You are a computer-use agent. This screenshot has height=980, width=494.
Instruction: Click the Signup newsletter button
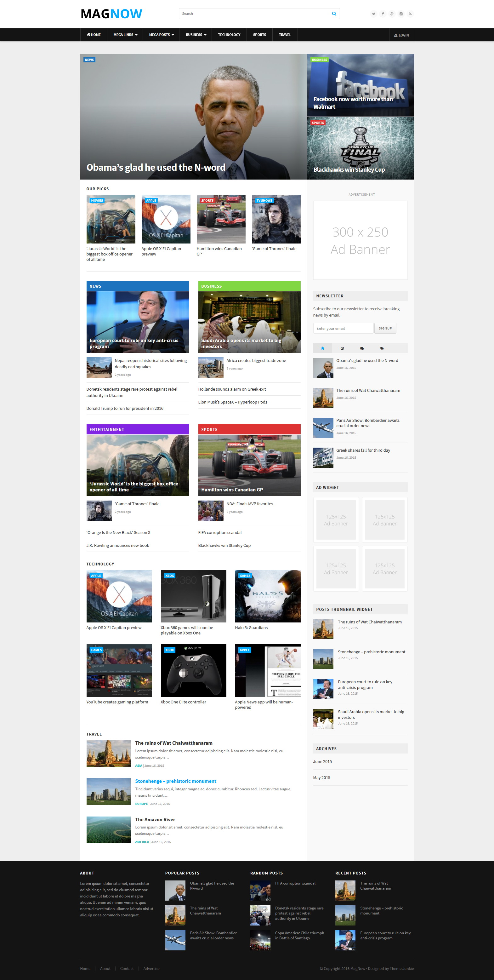coord(385,328)
